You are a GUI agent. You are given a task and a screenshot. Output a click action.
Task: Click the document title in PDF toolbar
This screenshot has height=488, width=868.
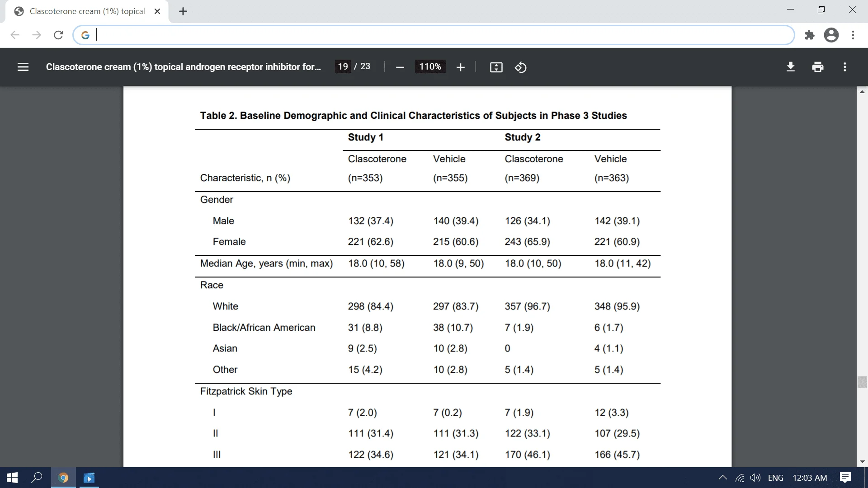(x=183, y=67)
